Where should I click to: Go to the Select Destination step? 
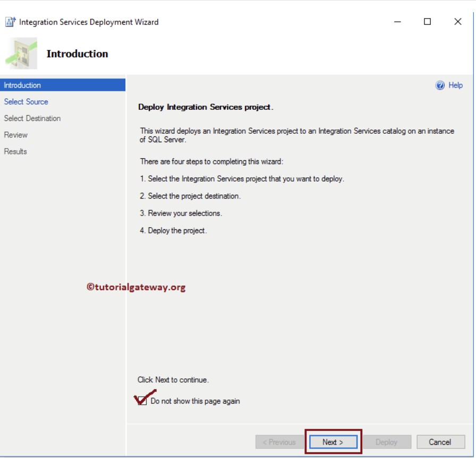tap(32, 118)
